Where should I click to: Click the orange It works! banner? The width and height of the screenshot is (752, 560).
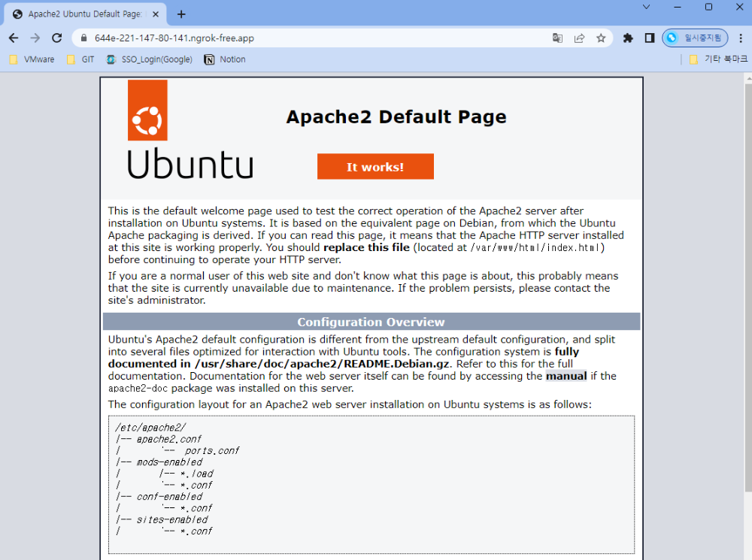375,166
